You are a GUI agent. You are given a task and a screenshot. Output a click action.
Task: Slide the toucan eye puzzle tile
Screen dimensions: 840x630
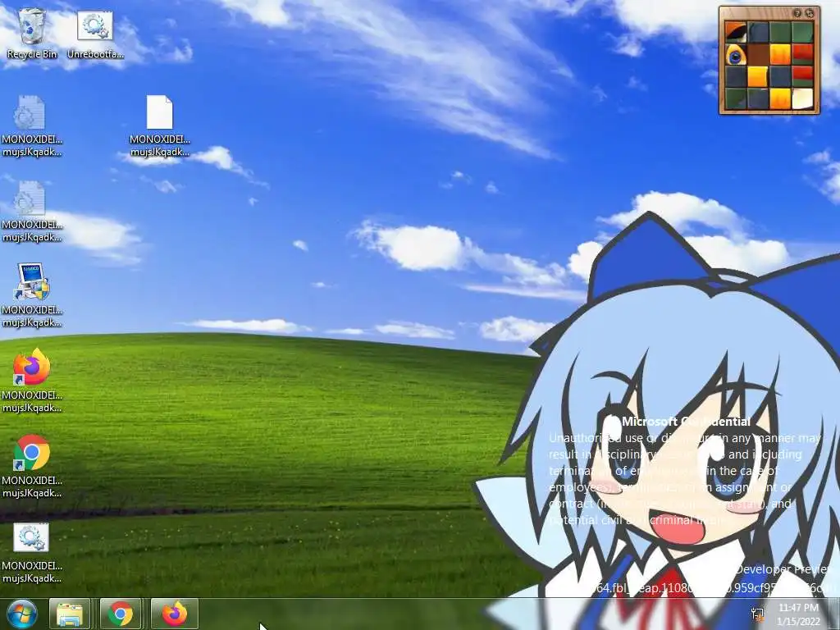736,54
